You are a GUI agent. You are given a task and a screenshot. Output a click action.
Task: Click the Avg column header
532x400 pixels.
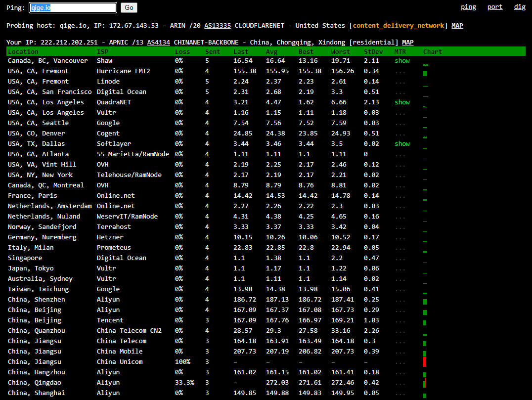click(x=271, y=51)
